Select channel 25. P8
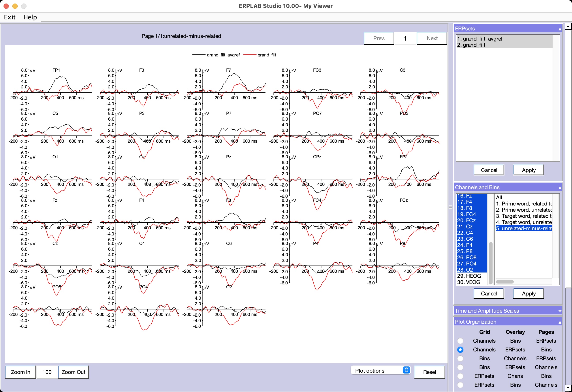The image size is (572, 392). click(472, 251)
